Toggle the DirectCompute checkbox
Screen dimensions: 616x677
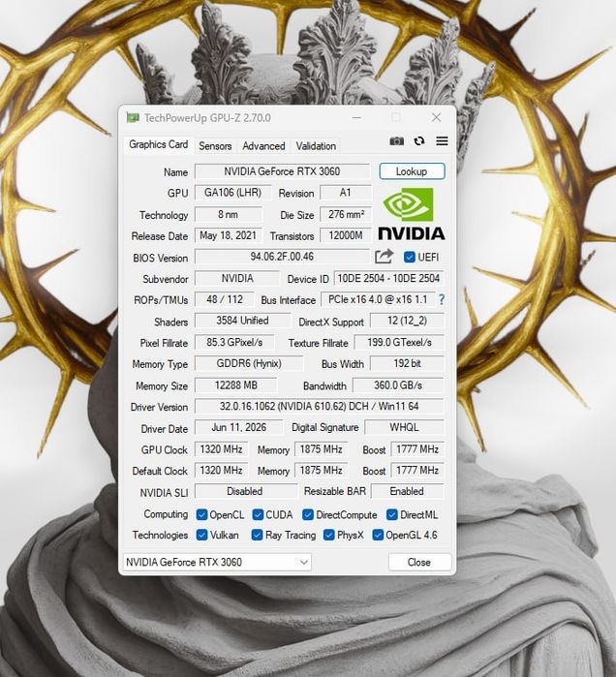pos(308,514)
